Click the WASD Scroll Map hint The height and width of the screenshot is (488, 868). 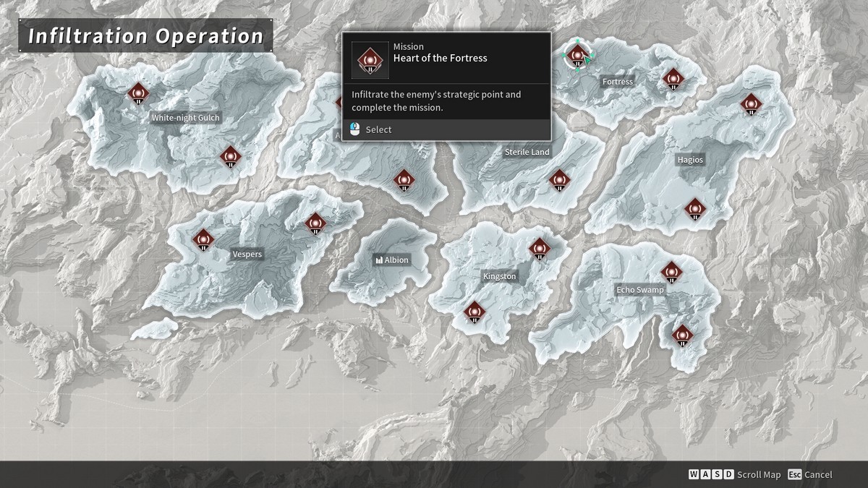click(x=734, y=474)
